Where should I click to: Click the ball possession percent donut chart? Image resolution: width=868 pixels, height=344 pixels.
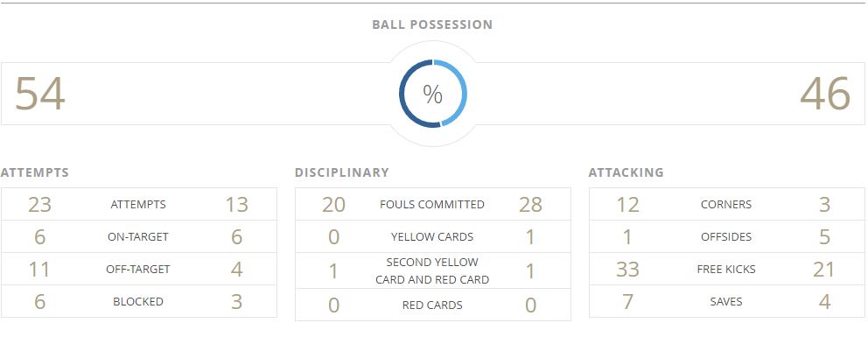tap(433, 94)
